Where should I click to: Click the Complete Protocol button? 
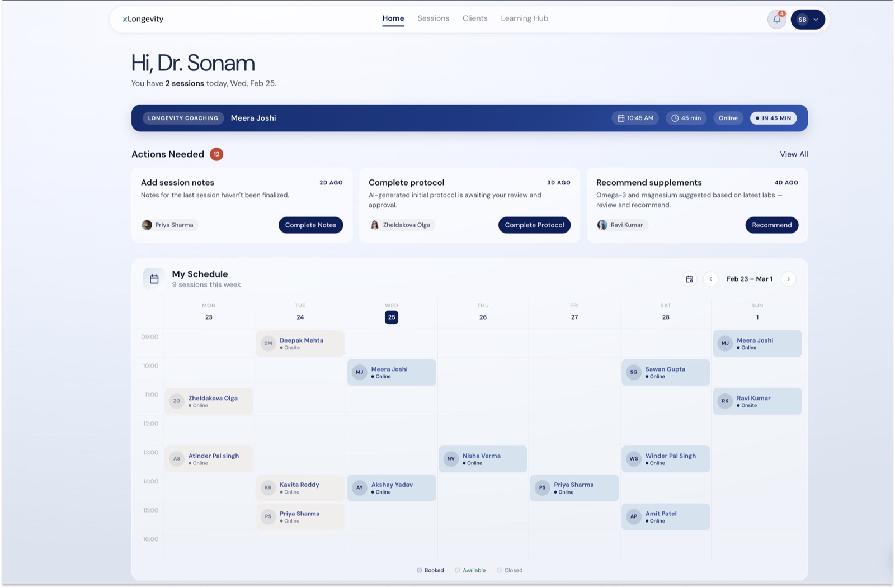tap(534, 225)
